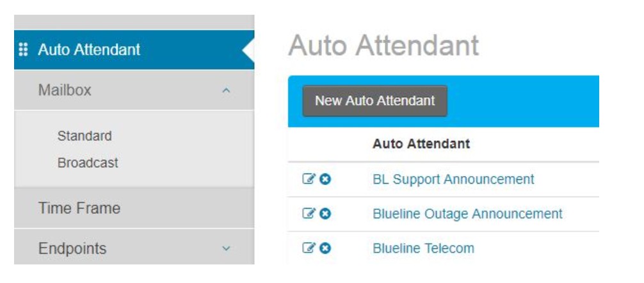Delete the BL Support Announcement entry
This screenshot has width=644, height=283.
coord(325,179)
